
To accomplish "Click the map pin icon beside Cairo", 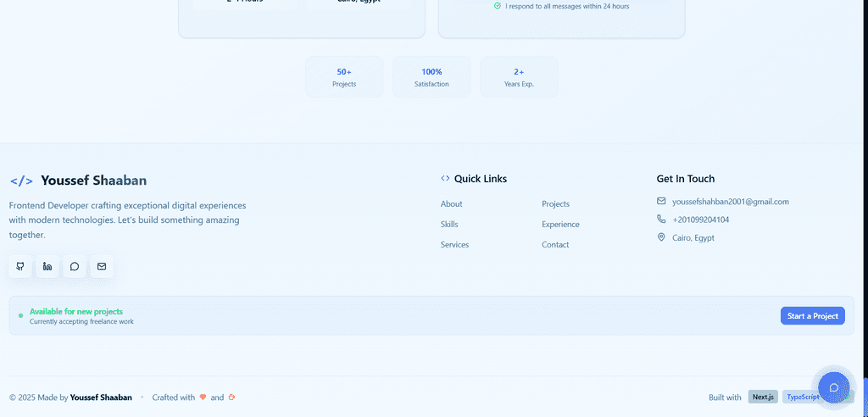I will coord(661,237).
